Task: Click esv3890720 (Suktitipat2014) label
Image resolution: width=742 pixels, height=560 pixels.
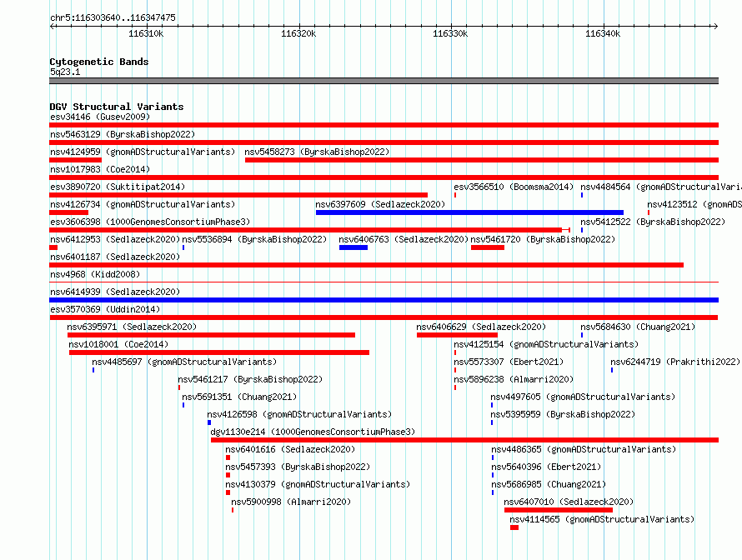Action: (118, 187)
